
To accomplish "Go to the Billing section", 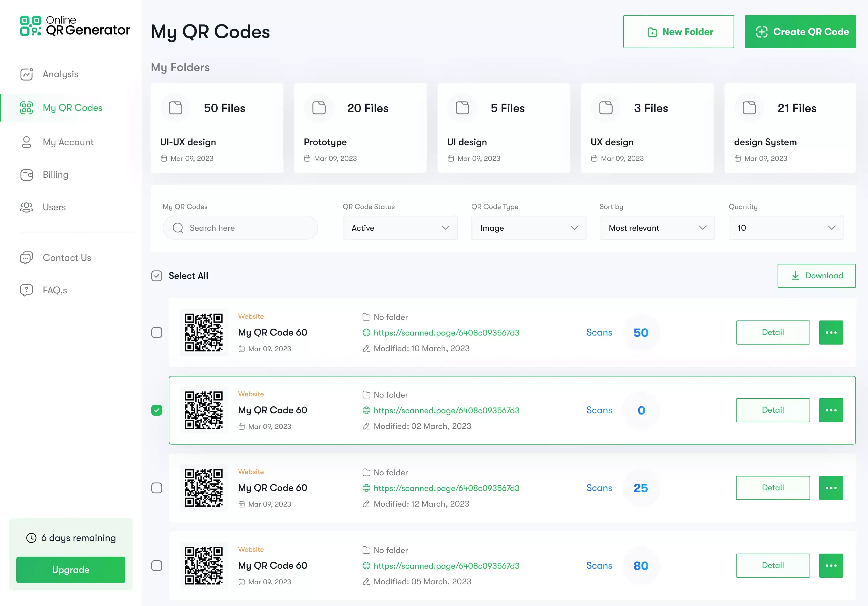I will [x=55, y=175].
